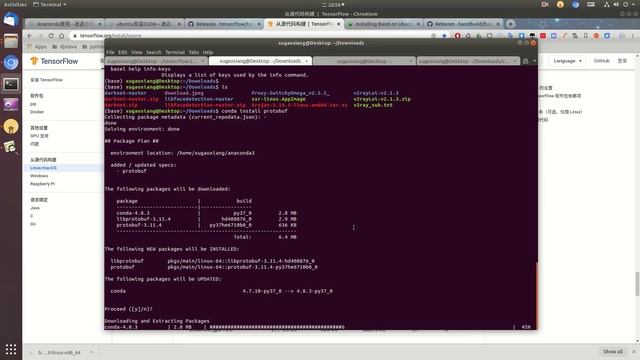640x360 pixels.
Task: Select Docker in TensorFlow sidebar
Action: click(x=37, y=112)
